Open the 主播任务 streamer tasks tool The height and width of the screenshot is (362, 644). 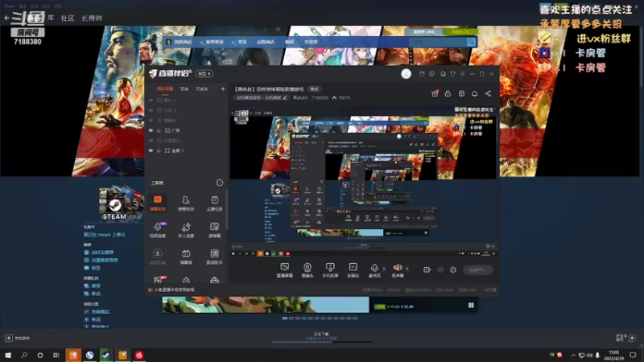click(214, 204)
